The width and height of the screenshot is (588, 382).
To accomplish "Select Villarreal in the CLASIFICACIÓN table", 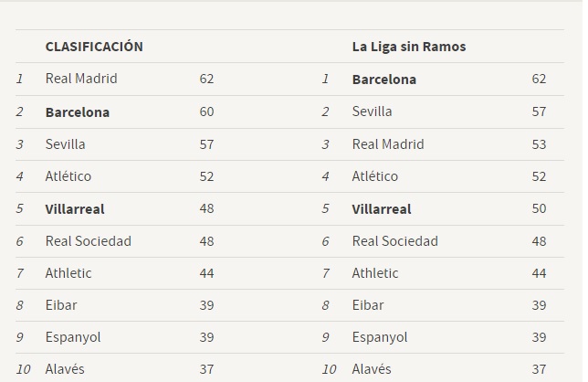I will (75, 208).
